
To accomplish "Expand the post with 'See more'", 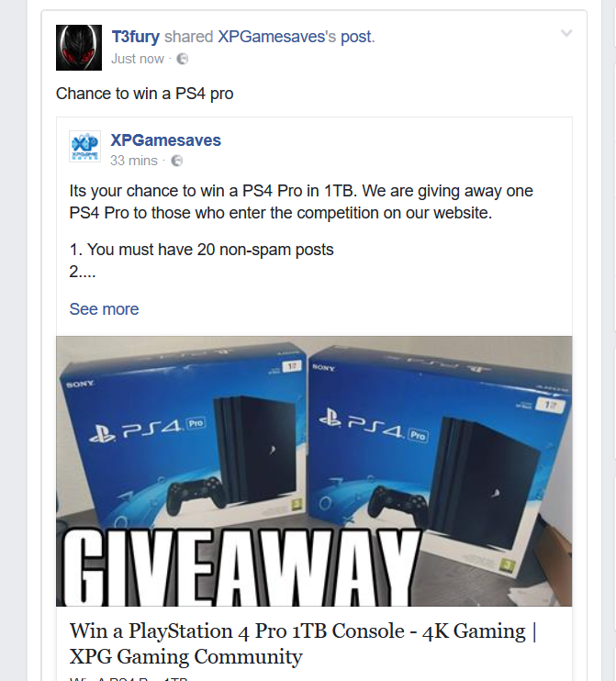I will tap(104, 309).
